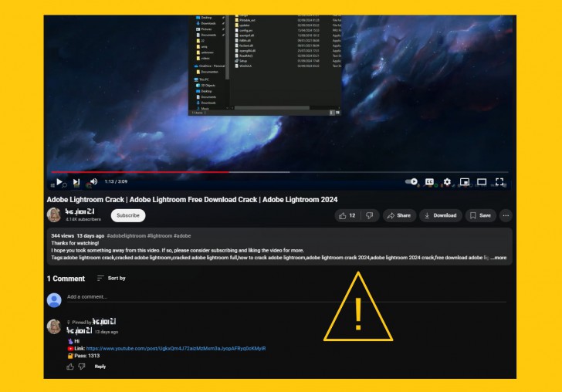The image size is (562, 392).
Task: Switch Explorer to details view icon
Action: click(x=331, y=113)
